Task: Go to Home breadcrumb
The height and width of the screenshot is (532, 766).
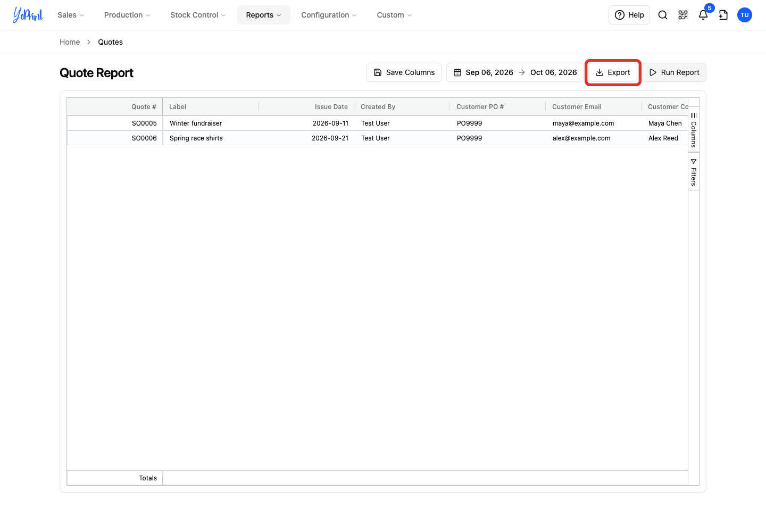Action: click(x=70, y=42)
